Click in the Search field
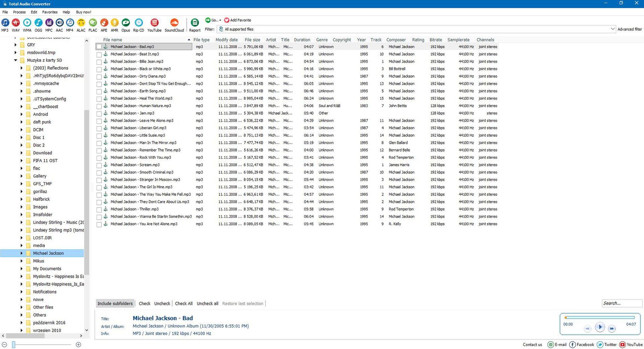The width and height of the screenshot is (644, 349). click(x=622, y=303)
